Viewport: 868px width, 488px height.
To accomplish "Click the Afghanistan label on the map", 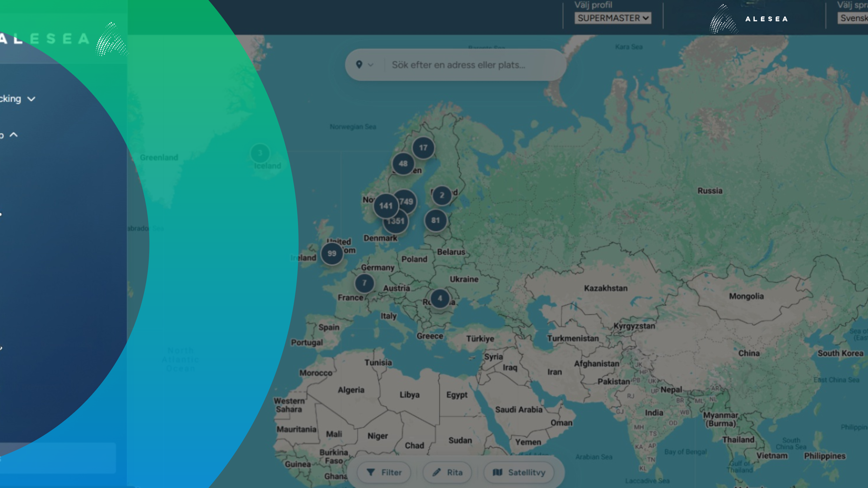I will [597, 364].
